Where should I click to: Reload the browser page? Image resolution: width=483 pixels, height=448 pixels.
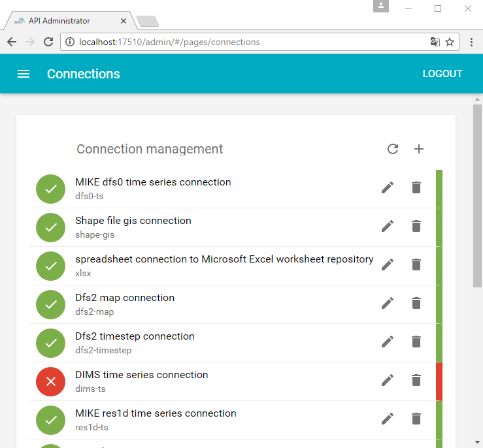click(x=48, y=42)
